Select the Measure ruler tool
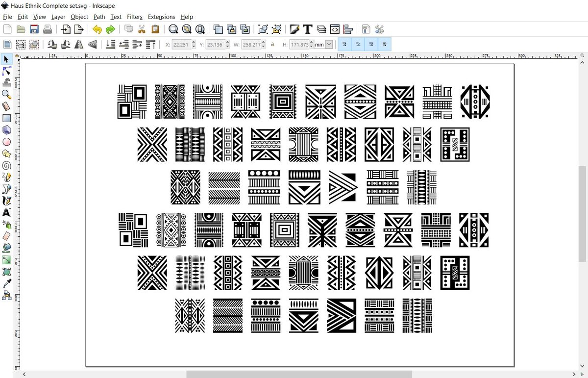The width and height of the screenshot is (588, 378). 6,106
